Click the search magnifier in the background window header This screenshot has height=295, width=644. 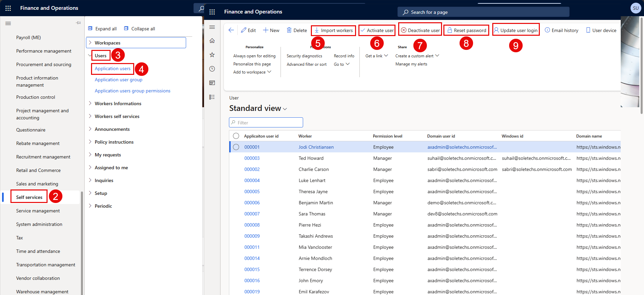tap(201, 8)
